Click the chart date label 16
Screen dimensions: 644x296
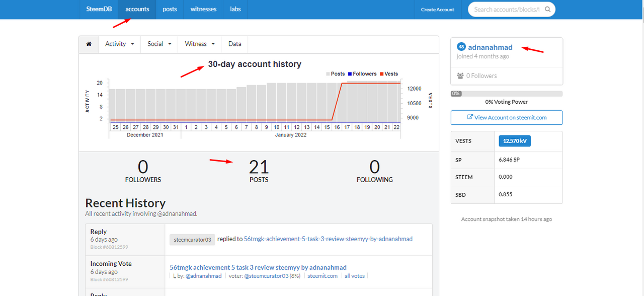point(337,127)
